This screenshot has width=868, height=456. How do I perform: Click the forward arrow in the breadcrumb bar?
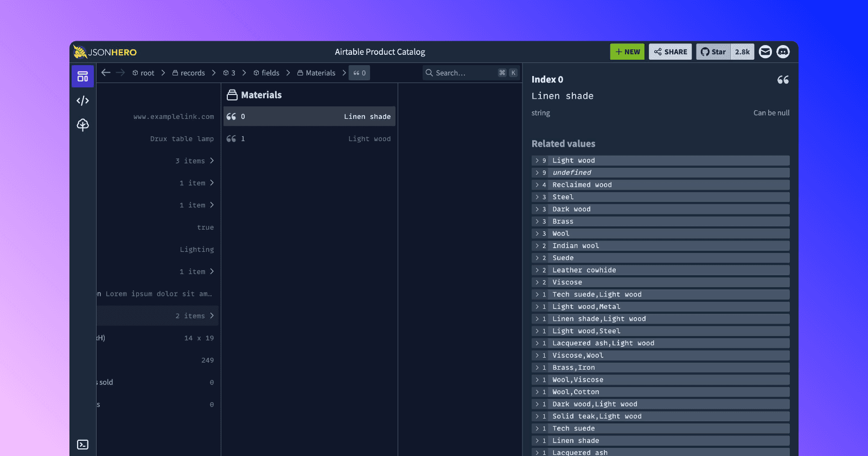click(x=120, y=73)
